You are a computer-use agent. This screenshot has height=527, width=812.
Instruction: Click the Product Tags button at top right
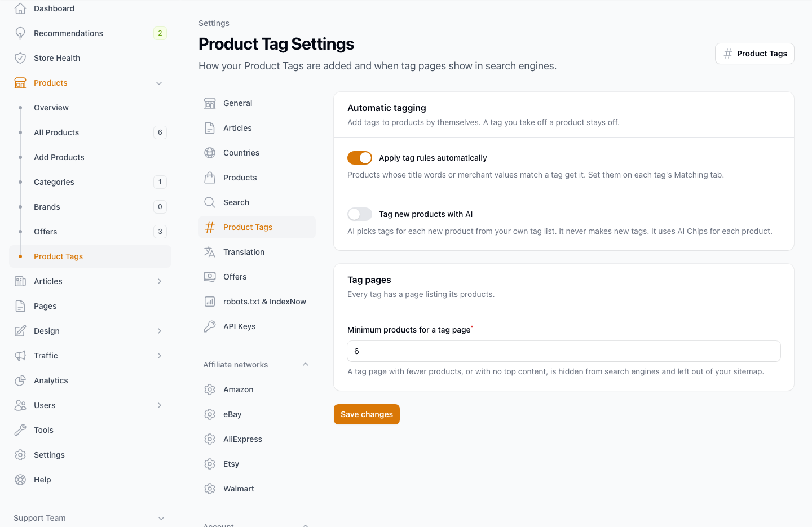point(754,54)
